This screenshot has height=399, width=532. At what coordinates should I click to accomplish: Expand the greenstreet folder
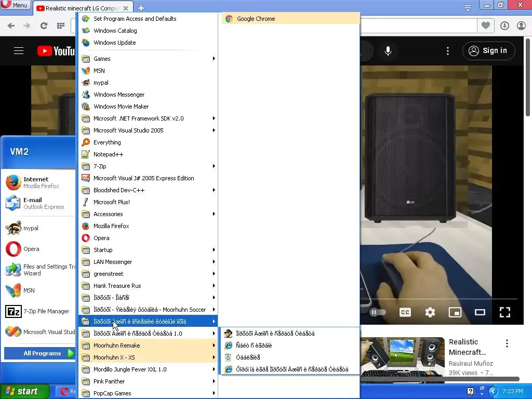(148, 274)
